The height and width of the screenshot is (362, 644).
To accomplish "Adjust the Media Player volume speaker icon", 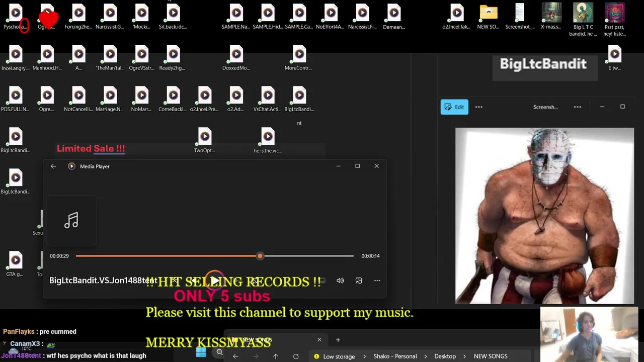I will tap(340, 281).
